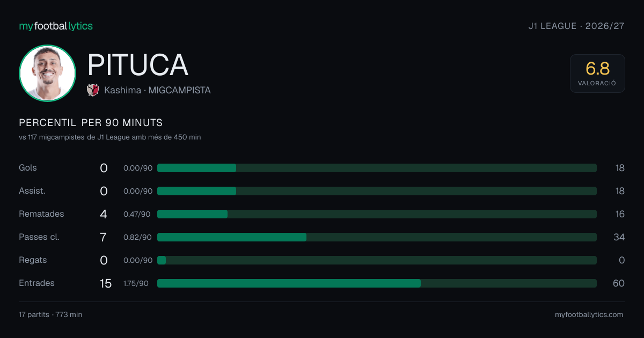Click the 6.8 Valoració rating badge

click(x=597, y=74)
